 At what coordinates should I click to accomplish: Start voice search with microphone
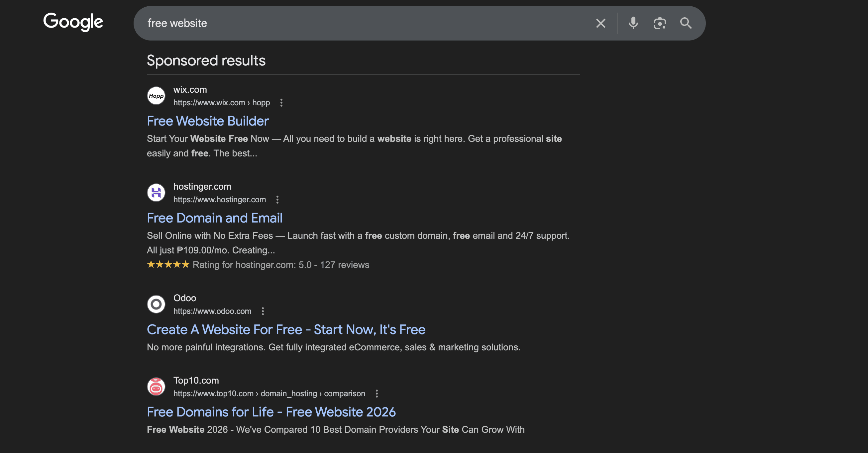pos(633,23)
